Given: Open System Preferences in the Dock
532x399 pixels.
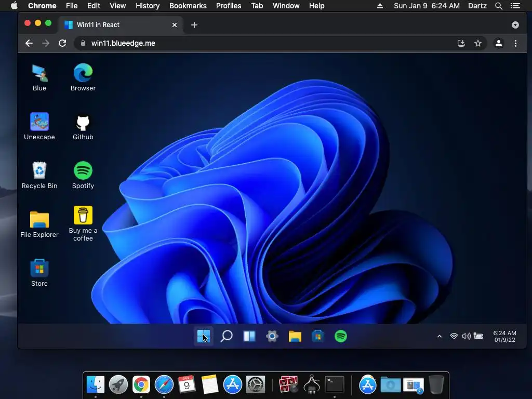Looking at the screenshot, I should (x=255, y=384).
